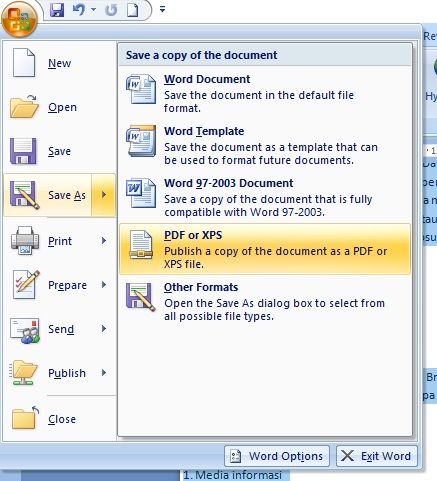Select the Prepare menu entry
437x481 pixels.
(x=60, y=285)
